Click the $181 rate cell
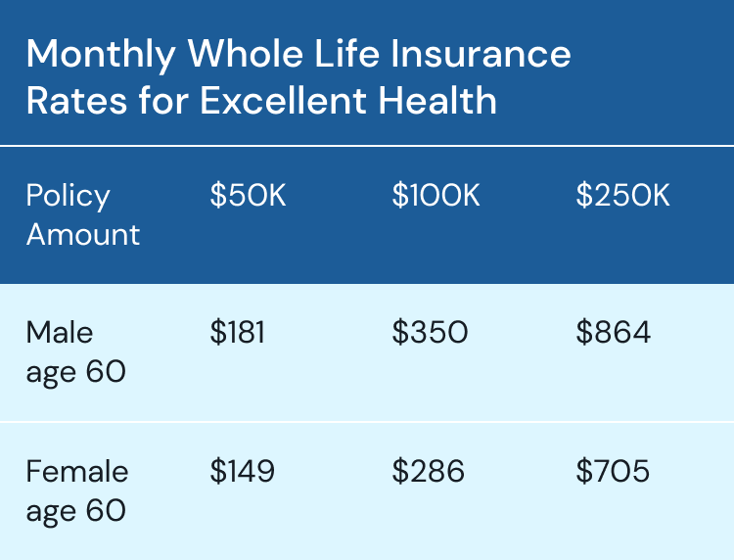734x560 pixels. pos(238,333)
